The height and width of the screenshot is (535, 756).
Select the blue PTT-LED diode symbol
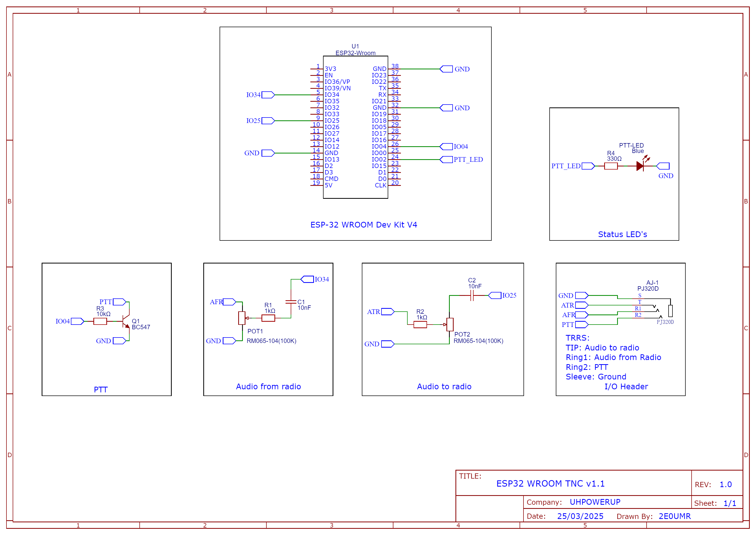(x=640, y=166)
